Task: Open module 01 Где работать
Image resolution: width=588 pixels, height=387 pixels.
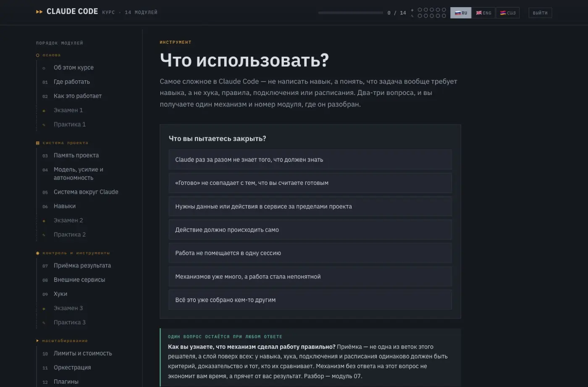Action: pos(72,82)
